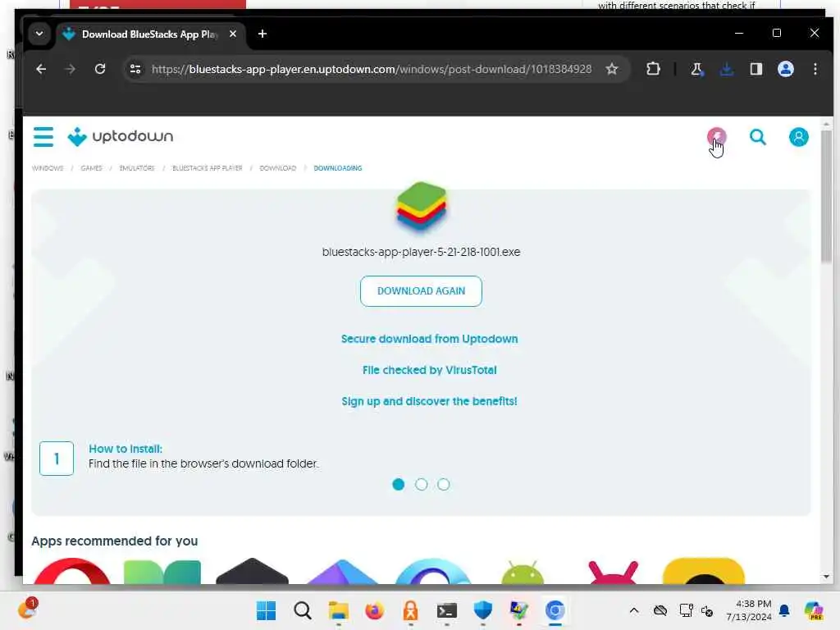The image size is (840, 630).
Task: Show hidden system tray icons
Action: (634, 610)
